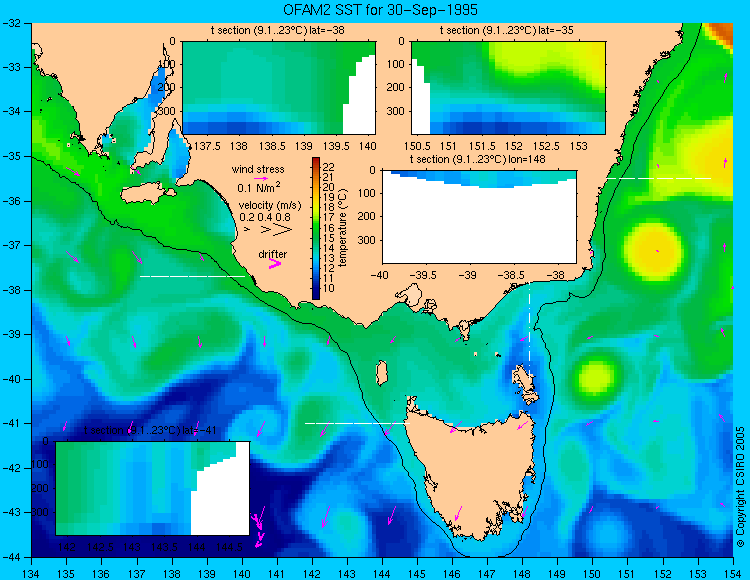
Task: Click '-36' on the main latitude axis
Action: point(11,201)
